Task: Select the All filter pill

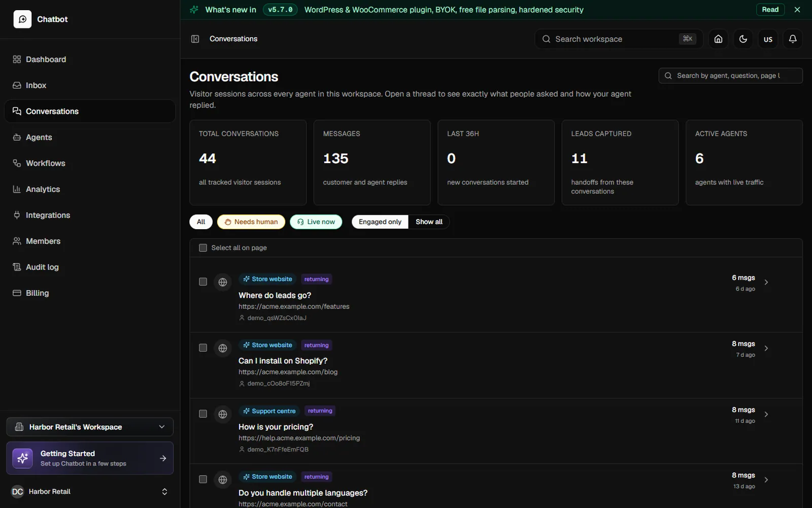Action: point(201,222)
